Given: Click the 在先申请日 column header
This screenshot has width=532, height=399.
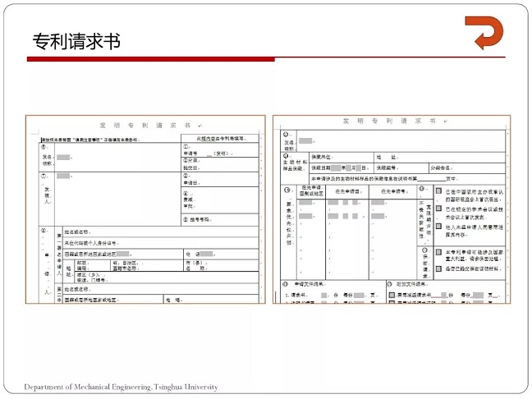Looking at the screenshot, I should (347, 191).
